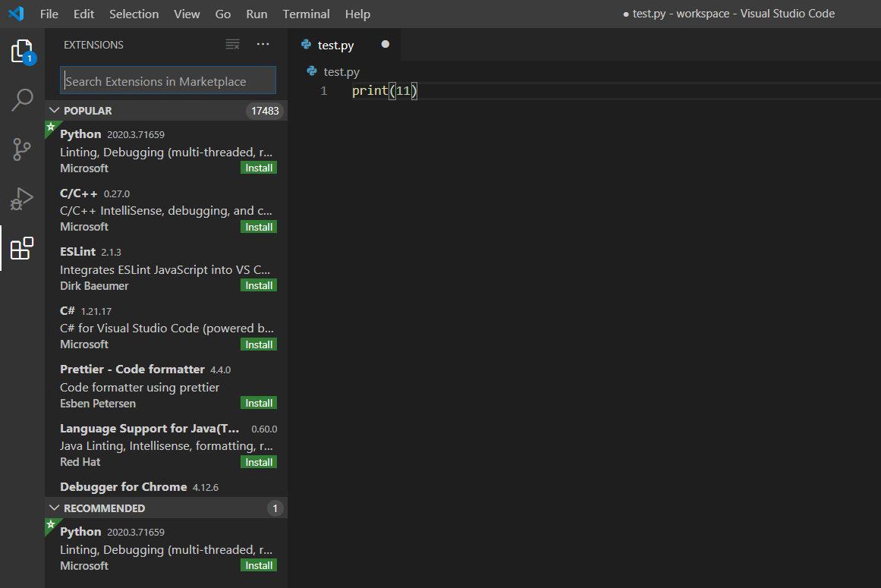Install the recommended Python extension
Screen dimensions: 881x588
point(259,565)
